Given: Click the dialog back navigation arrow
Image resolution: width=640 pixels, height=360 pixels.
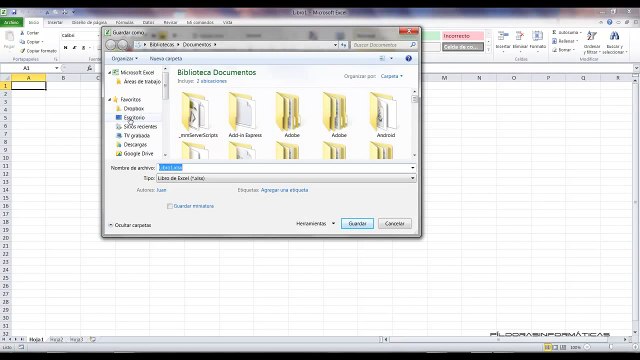Looking at the screenshot, I should point(111,45).
